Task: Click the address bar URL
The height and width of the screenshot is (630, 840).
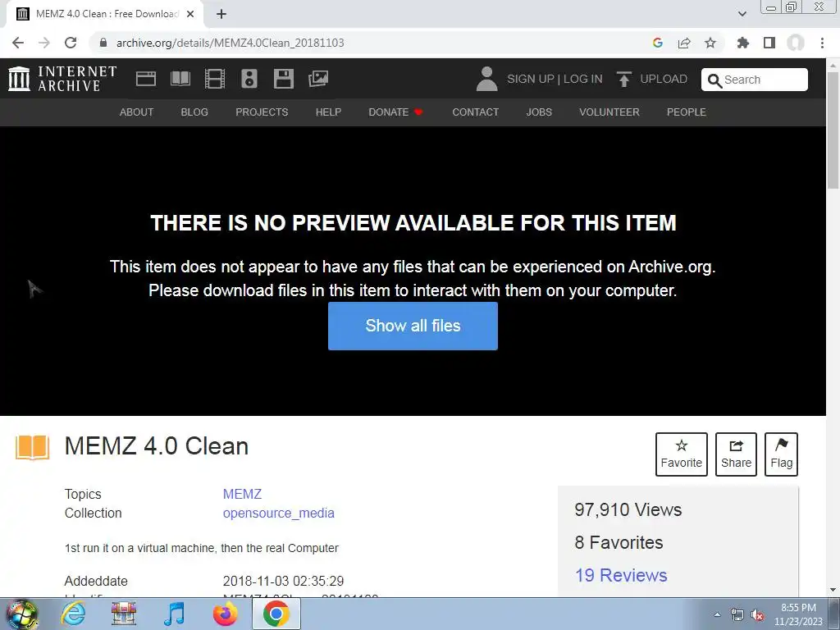Action: (x=230, y=43)
